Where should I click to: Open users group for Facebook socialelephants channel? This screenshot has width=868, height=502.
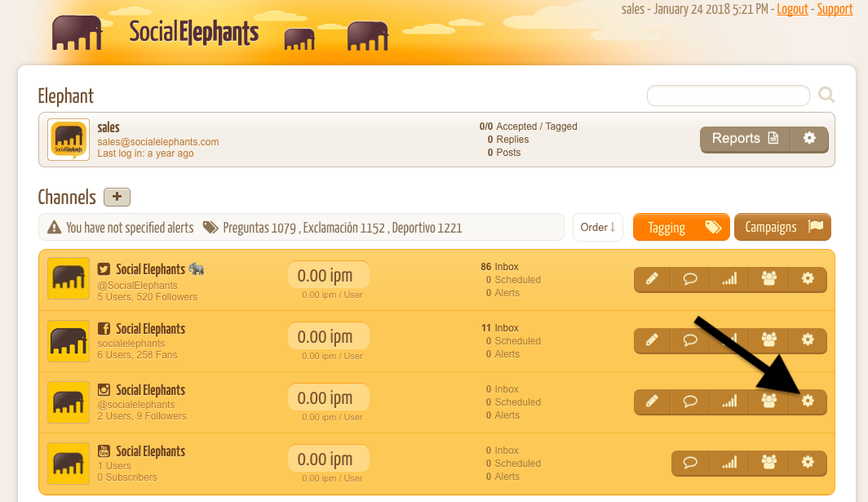768,340
